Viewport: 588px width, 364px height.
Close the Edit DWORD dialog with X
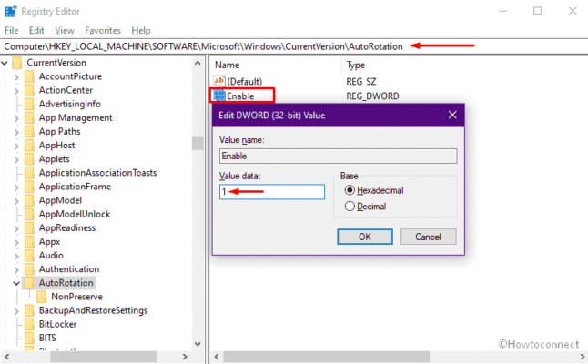pos(452,115)
